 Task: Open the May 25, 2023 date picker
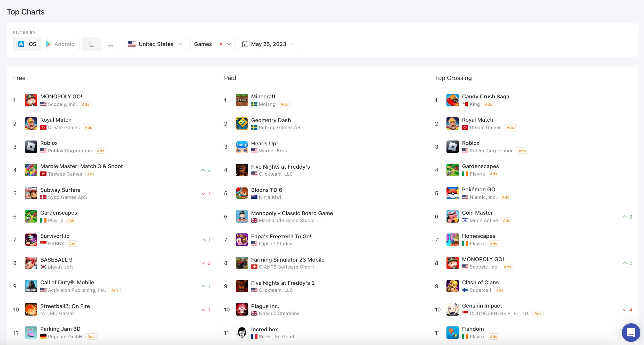point(269,44)
